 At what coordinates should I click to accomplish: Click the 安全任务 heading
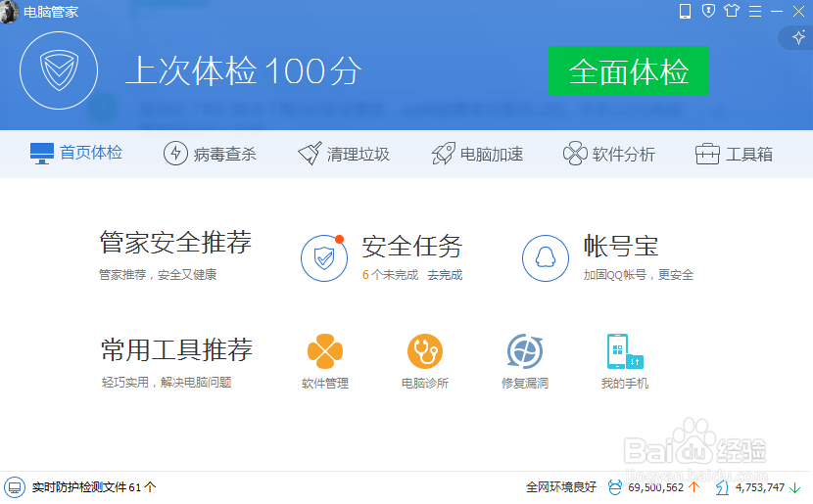click(x=411, y=246)
